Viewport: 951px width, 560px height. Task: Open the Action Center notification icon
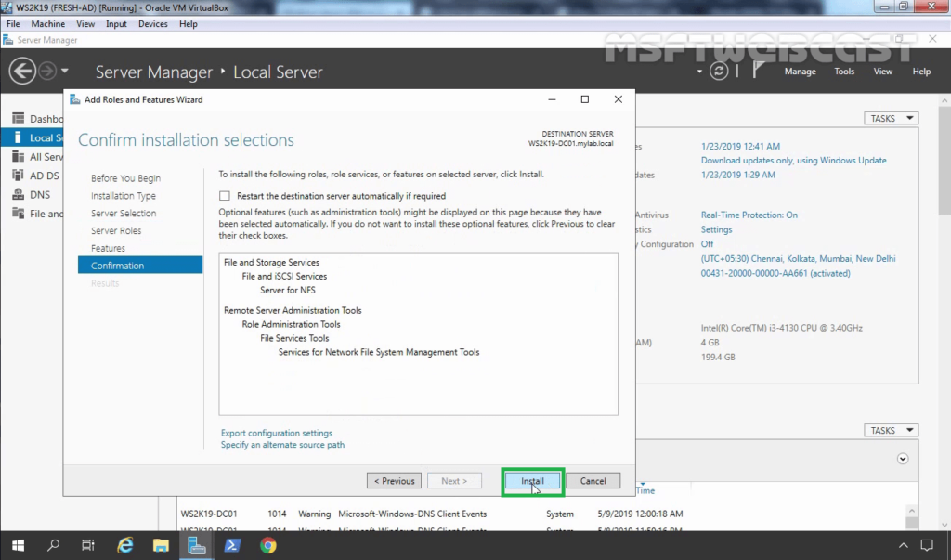(927, 545)
